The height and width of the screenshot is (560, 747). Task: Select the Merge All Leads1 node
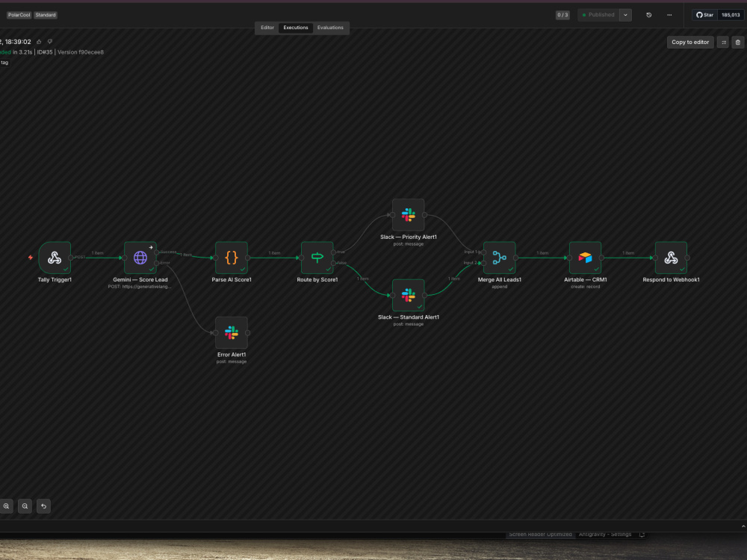(499, 258)
